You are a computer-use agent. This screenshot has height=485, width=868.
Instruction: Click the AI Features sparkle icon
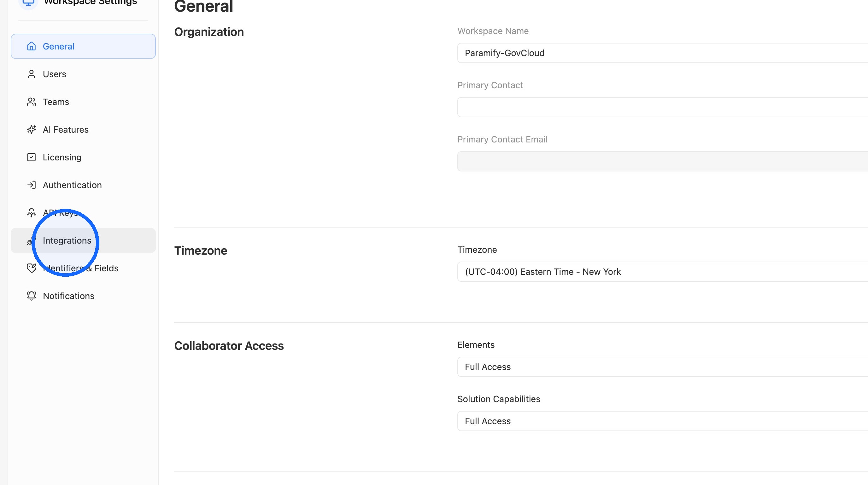point(31,130)
